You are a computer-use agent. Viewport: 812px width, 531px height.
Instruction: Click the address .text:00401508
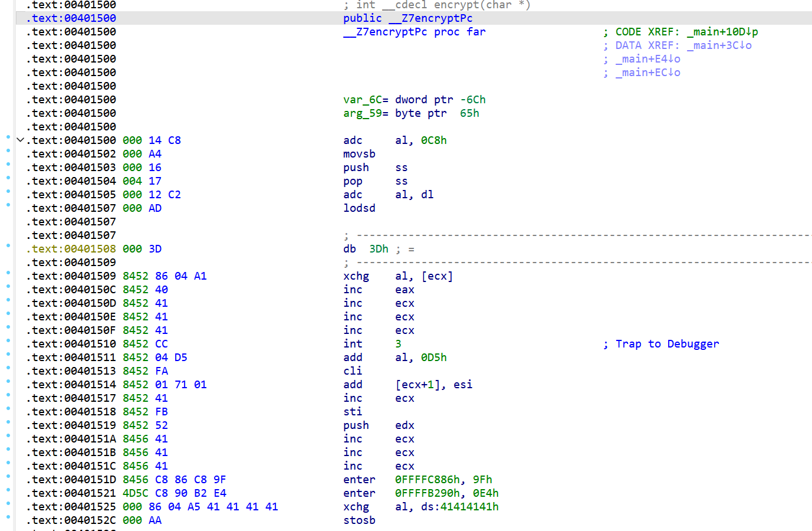tap(71, 249)
